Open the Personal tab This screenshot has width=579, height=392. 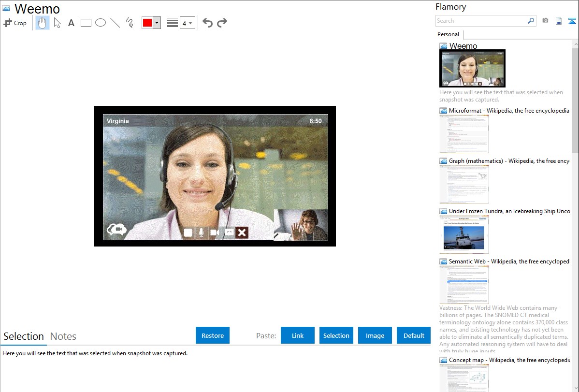(448, 34)
